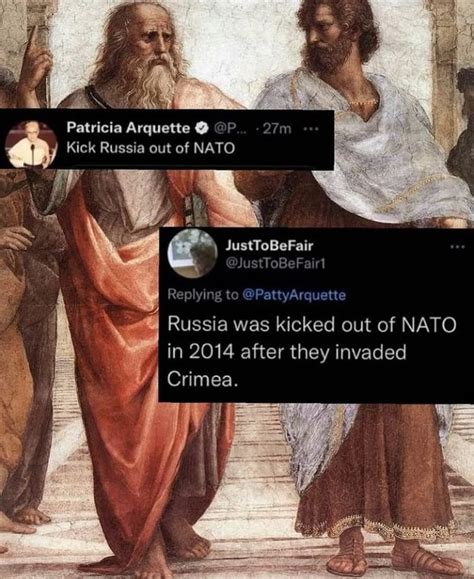Follow the @PattyArquette mention link
The width and height of the screenshot is (474, 579).
(294, 295)
